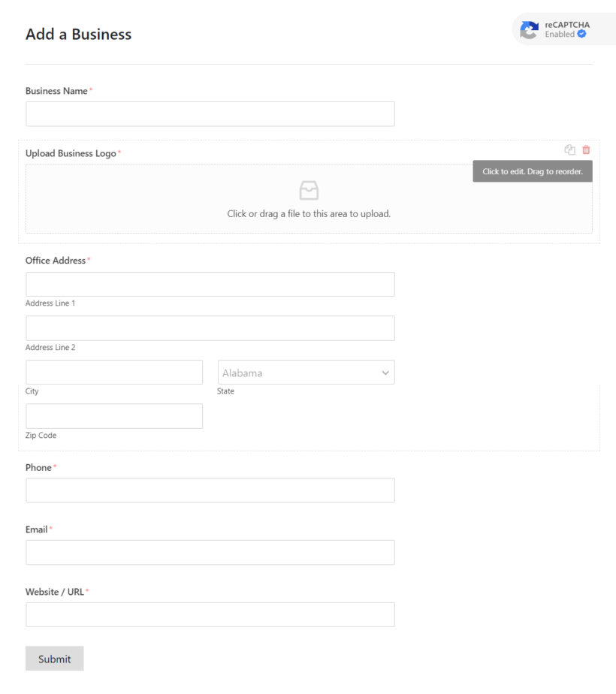
Task: Select the Website / URL text box
Action: [210, 614]
